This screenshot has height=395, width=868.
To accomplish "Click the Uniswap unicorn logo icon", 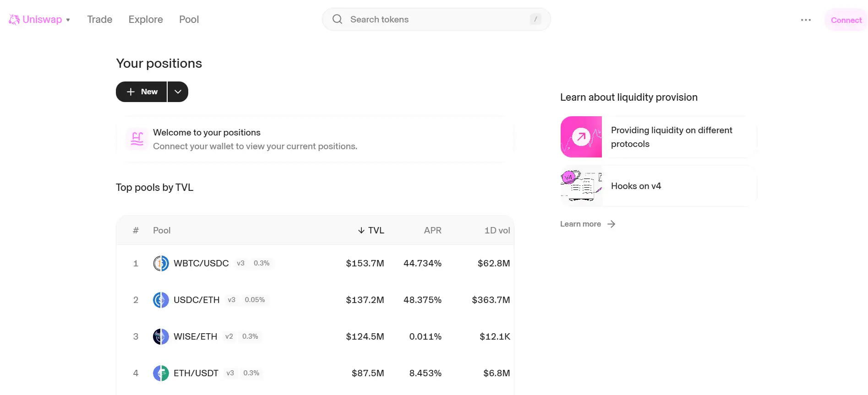I will click(x=14, y=20).
